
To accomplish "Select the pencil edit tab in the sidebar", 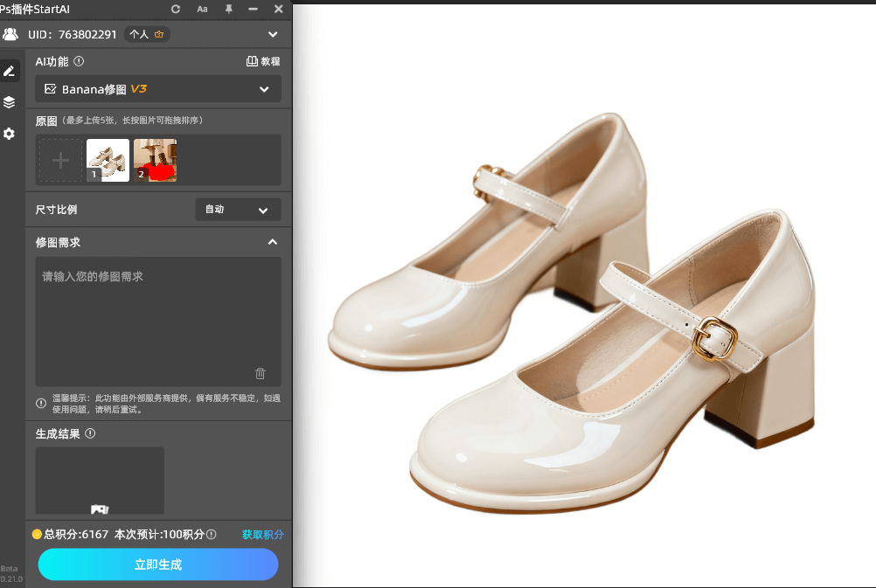I will pos(9,71).
